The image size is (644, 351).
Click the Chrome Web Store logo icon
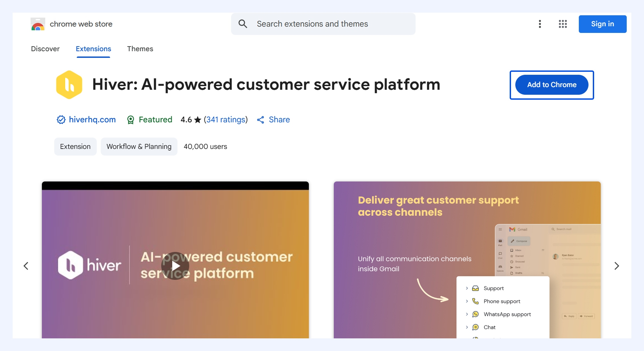pos(38,24)
